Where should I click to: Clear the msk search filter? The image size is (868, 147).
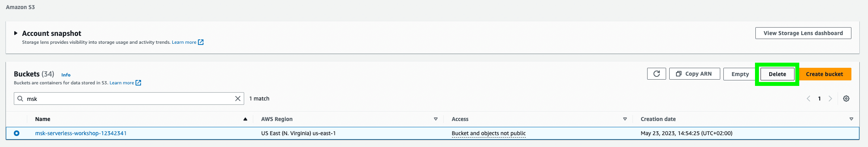pos(238,99)
